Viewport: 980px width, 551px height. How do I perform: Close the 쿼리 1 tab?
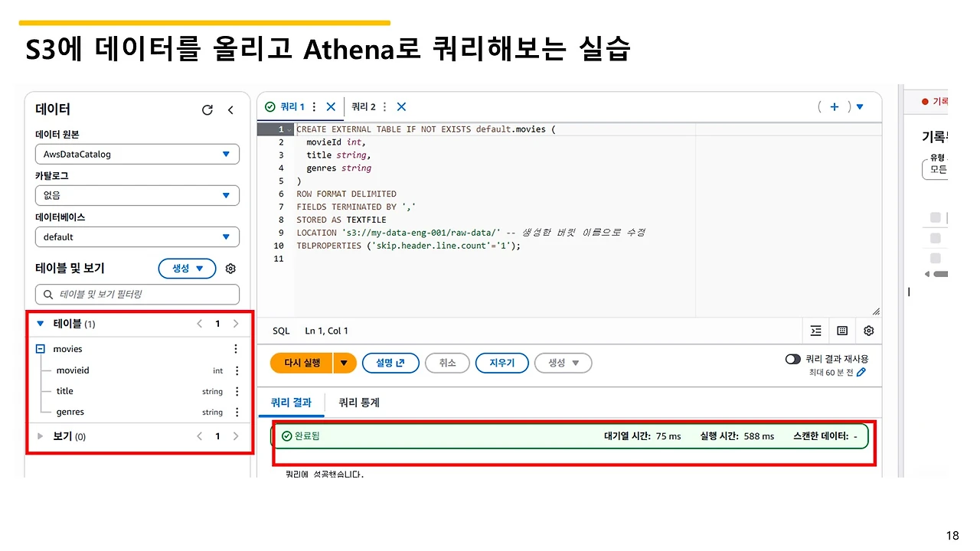click(331, 107)
